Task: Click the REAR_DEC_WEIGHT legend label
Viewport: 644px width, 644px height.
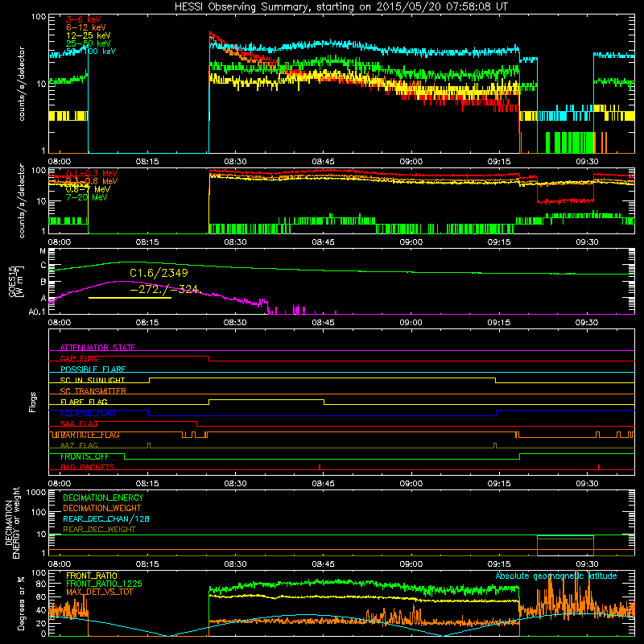Action: pos(99,530)
